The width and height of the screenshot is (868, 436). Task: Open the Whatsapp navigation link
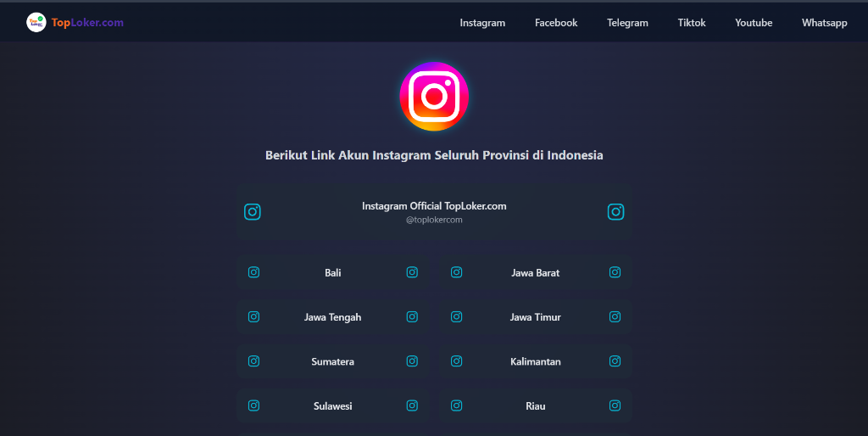(x=824, y=23)
